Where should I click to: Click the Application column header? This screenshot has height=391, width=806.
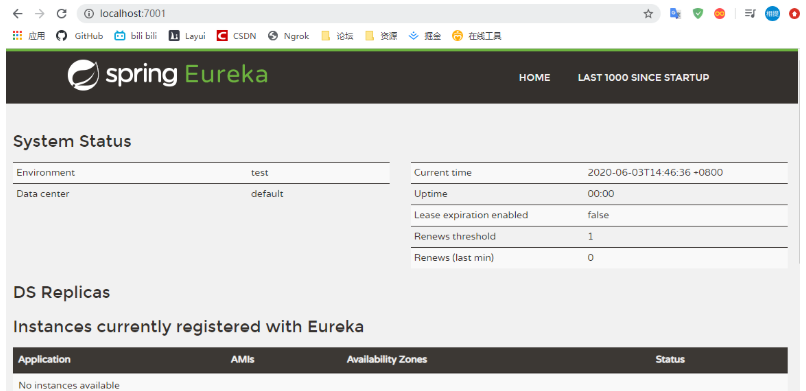coord(44,359)
